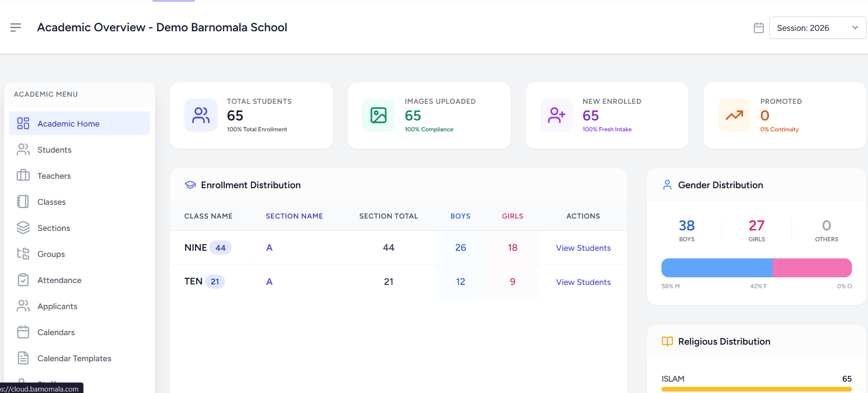Click the Calendars calendar icon in sidebar
This screenshot has width=868, height=393.
tap(23, 332)
